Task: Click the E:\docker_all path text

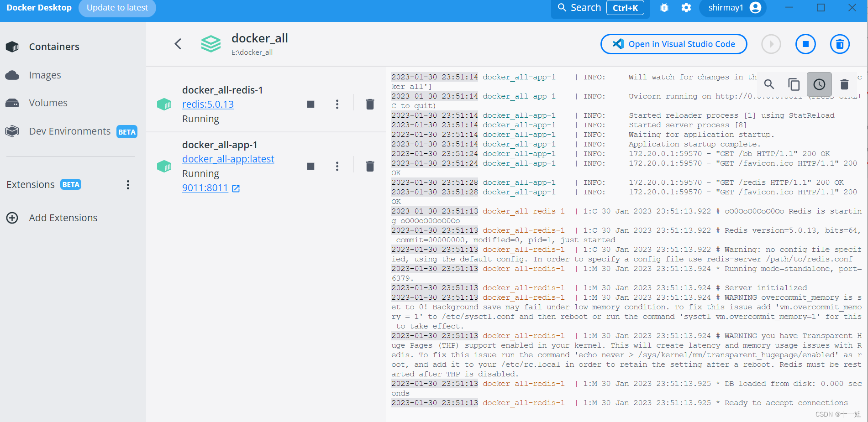Action: [252, 52]
